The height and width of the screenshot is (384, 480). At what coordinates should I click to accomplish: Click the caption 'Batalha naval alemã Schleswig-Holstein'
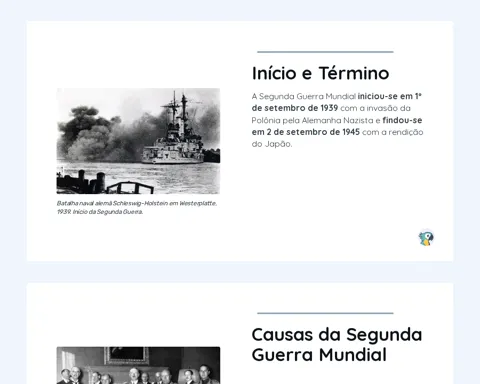(x=112, y=203)
